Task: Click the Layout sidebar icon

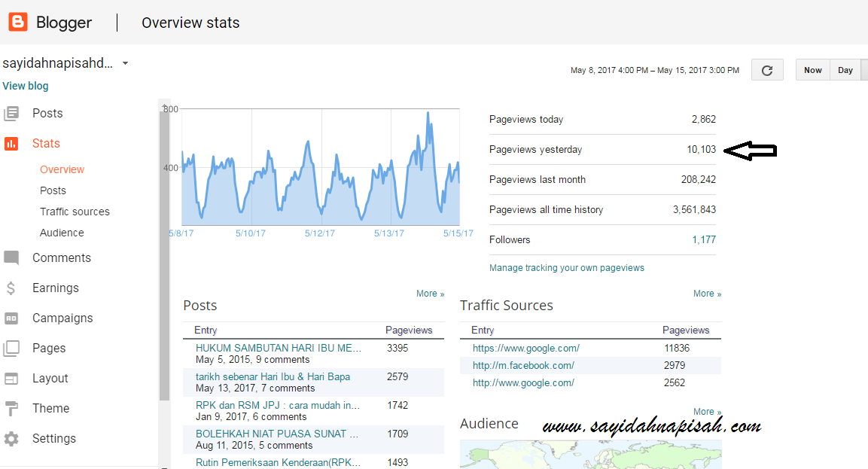Action: 11,379
